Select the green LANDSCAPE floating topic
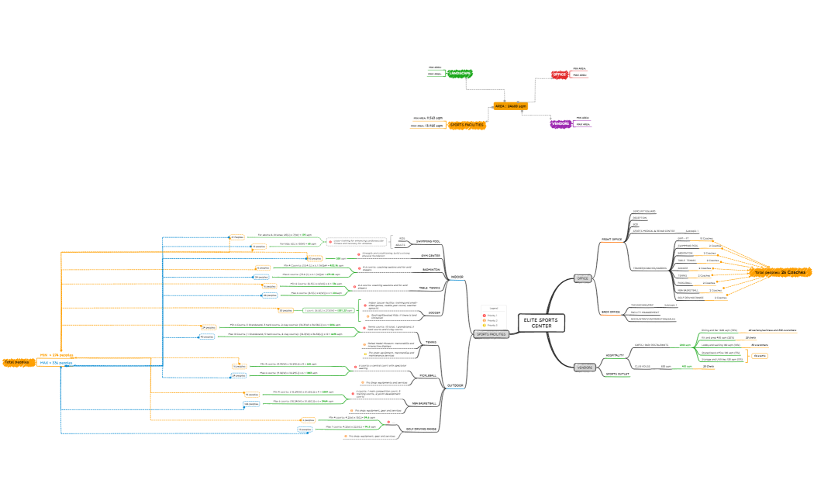 pyautogui.click(x=460, y=72)
